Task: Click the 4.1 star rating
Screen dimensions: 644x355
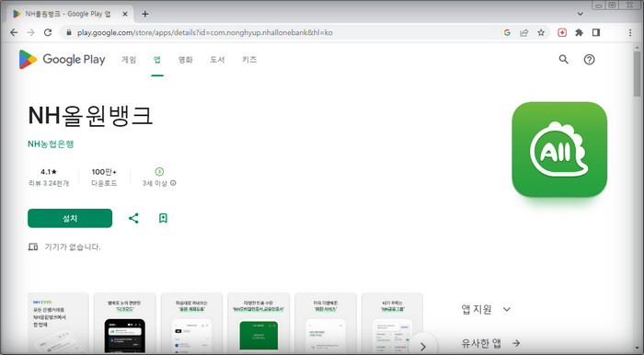Action: 49,172
